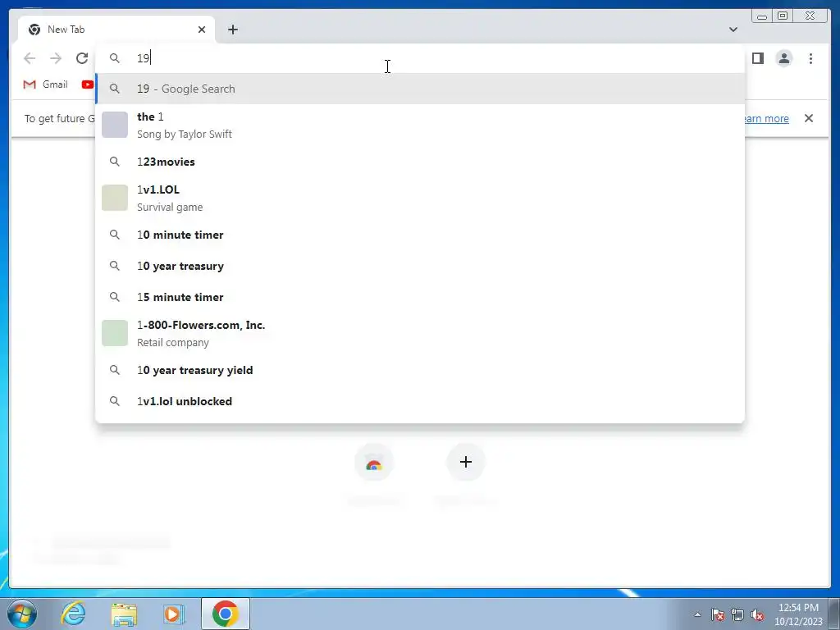This screenshot has width=840, height=630.
Task: Open Chrome's three-dot menu
Action: pyautogui.click(x=810, y=58)
